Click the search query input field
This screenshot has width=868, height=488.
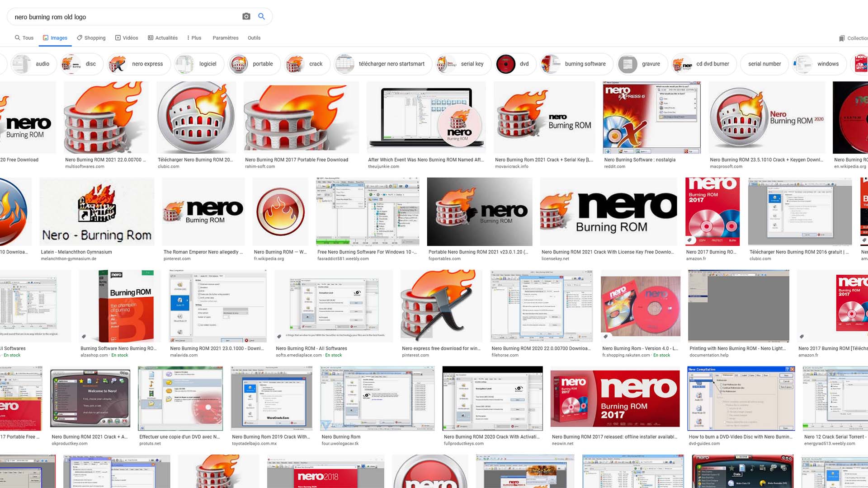(124, 17)
